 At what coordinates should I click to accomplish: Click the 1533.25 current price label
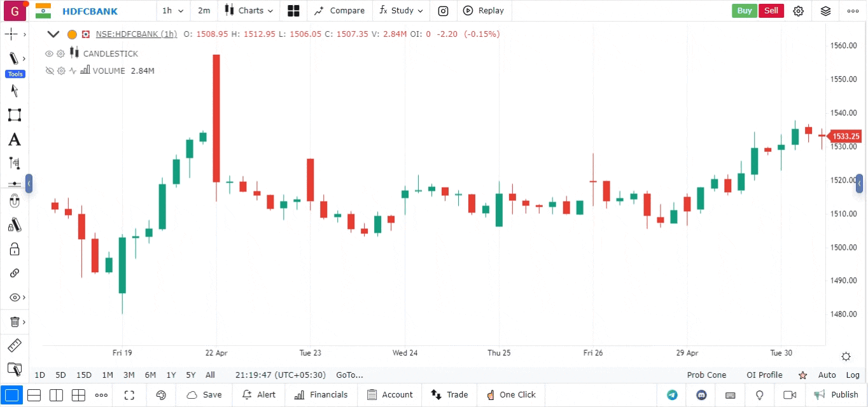point(846,136)
